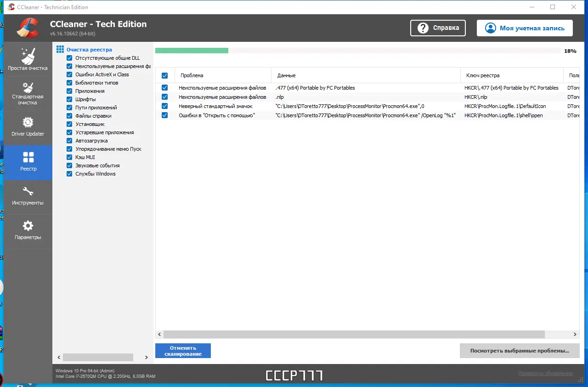Toggle Службы Windows checkbox
Image resolution: width=588 pixels, height=387 pixels.
point(69,174)
